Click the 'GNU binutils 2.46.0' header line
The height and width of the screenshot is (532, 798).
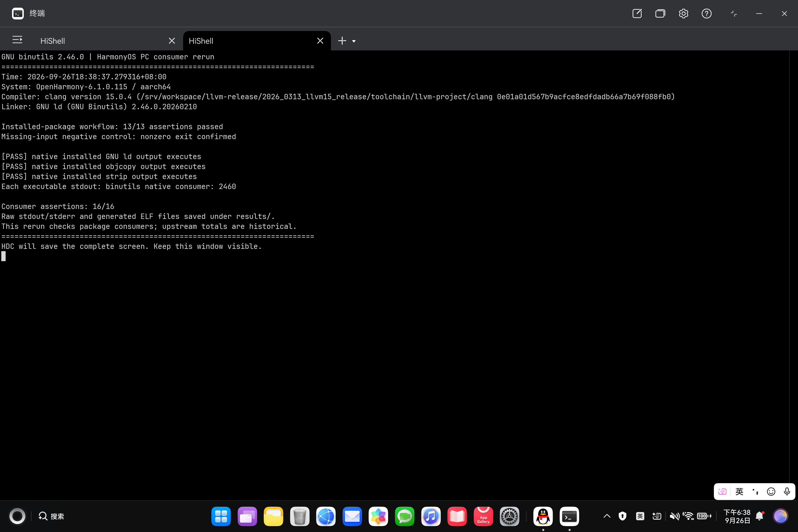coord(108,57)
